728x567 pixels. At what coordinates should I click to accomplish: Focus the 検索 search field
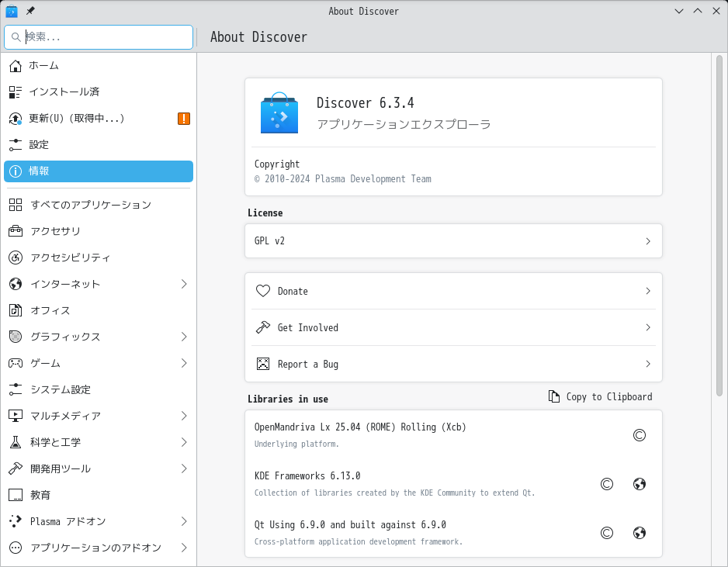[99, 37]
